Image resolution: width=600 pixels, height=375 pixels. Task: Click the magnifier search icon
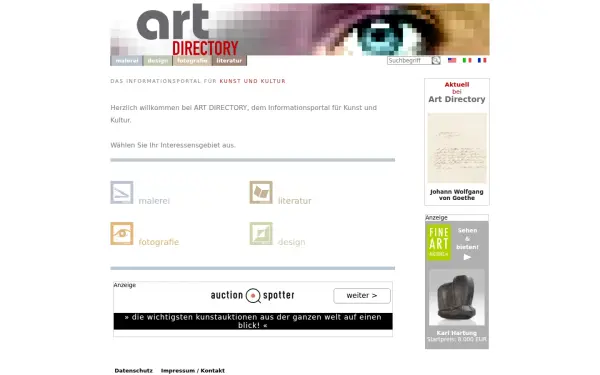[436, 60]
